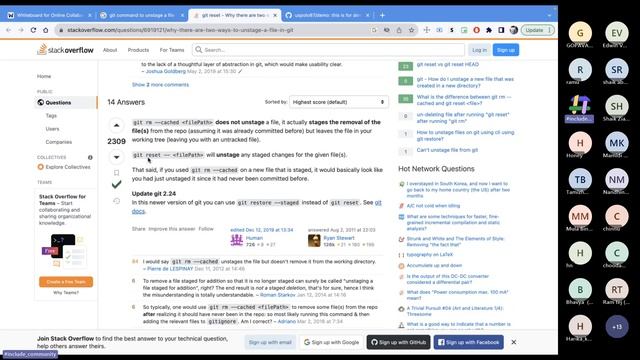Open commenter Pierre de LESPINAY's profile
Viewport: 640px width, 360px height.
coord(170,269)
